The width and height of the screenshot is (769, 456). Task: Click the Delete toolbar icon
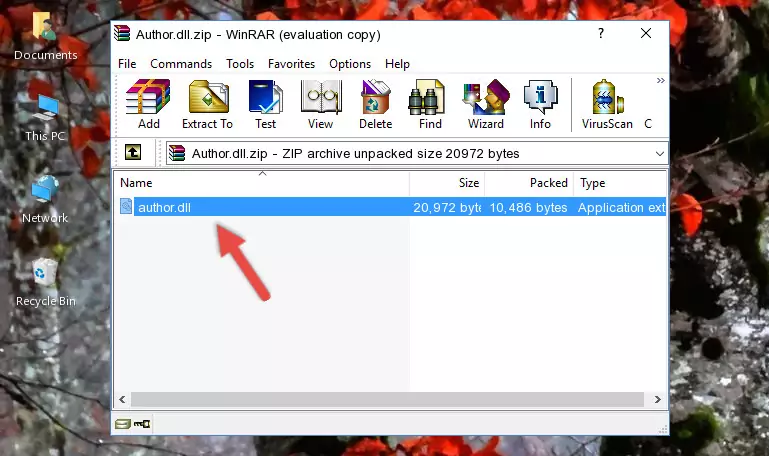tap(375, 104)
